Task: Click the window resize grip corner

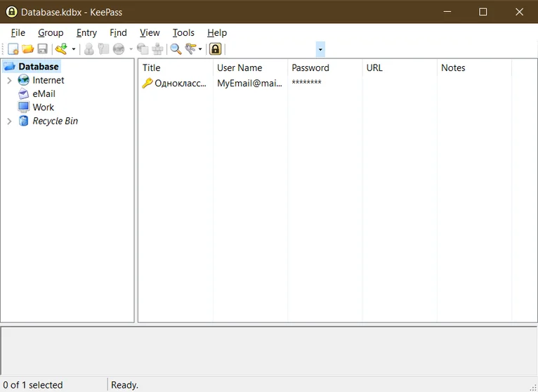Action: pyautogui.click(x=534, y=388)
